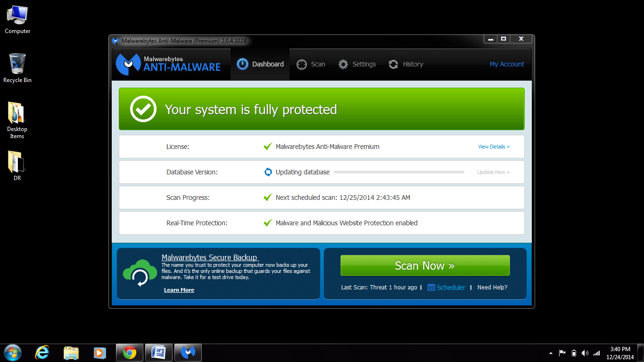Click the green check next to License row
The image size is (644, 362).
coord(268,147)
